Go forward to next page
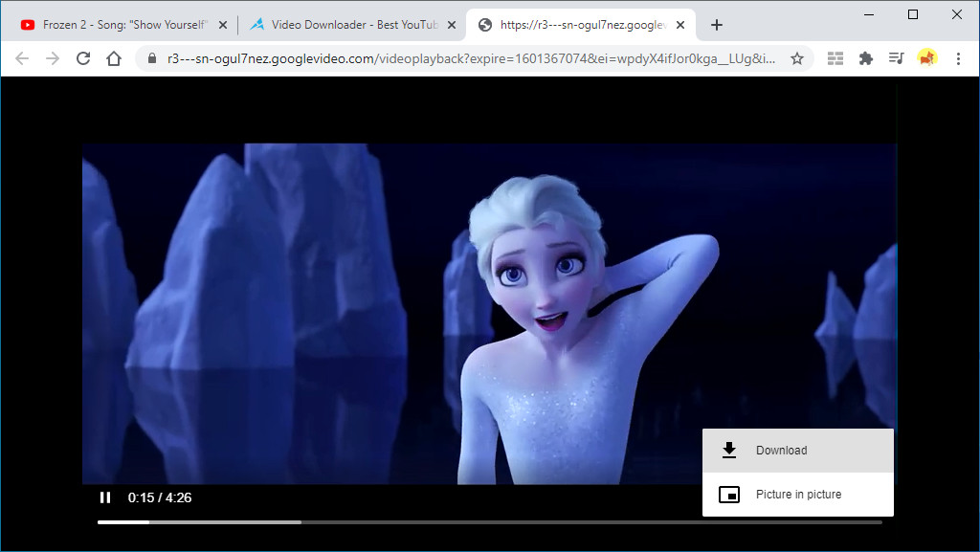 coord(53,58)
